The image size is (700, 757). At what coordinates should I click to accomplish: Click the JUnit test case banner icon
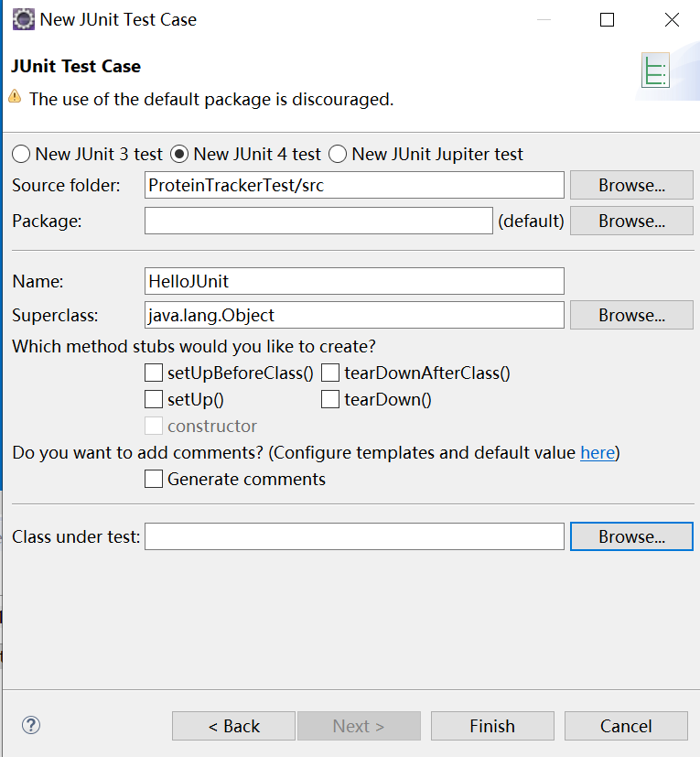[x=655, y=70]
